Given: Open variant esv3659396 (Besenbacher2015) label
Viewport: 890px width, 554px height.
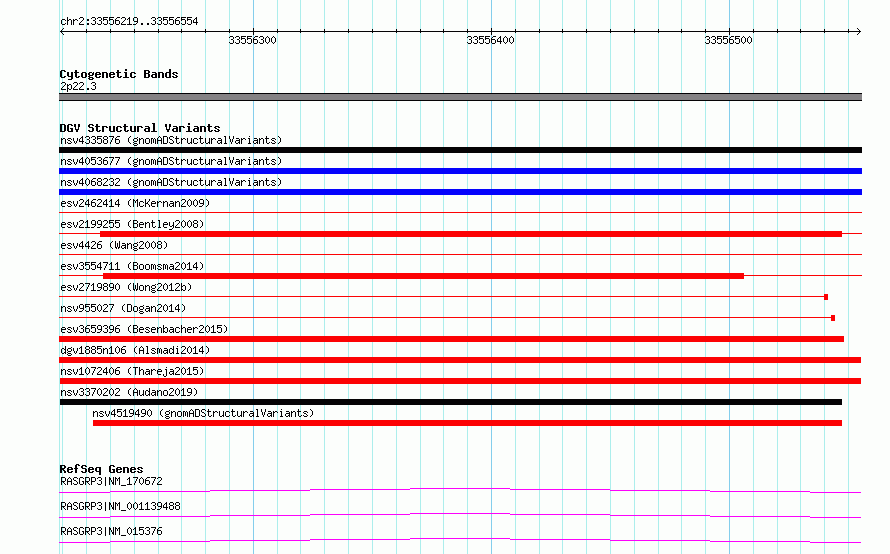Looking at the screenshot, I should [144, 329].
